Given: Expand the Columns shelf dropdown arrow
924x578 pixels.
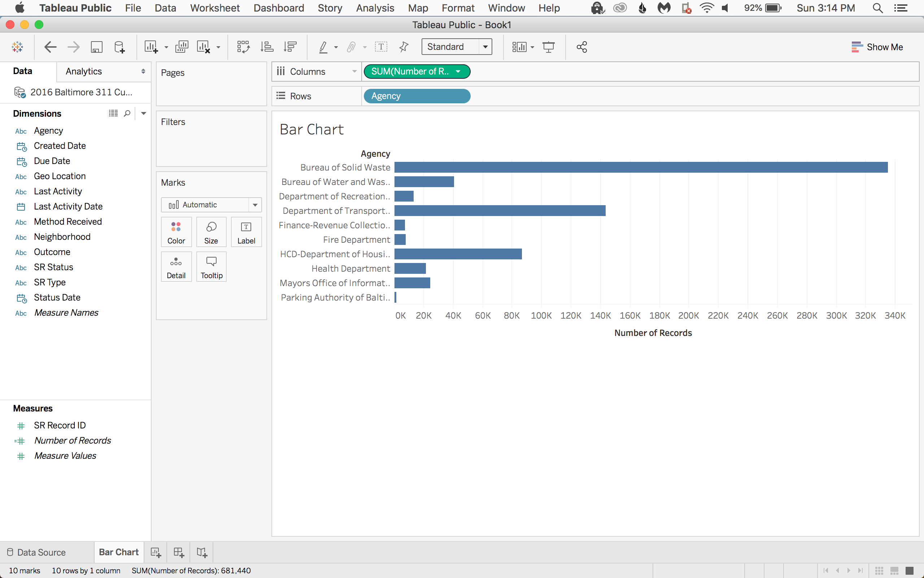Looking at the screenshot, I should 354,72.
